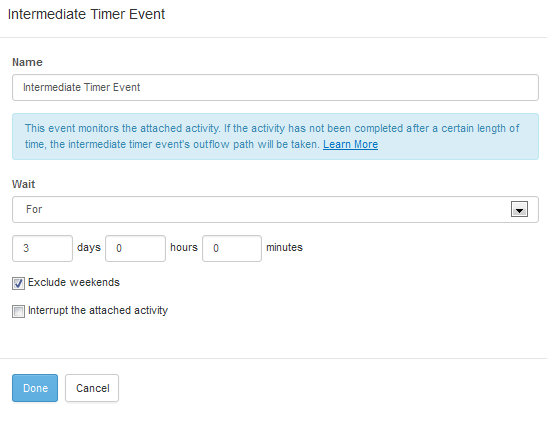Expand the Wait dropdown arrow button
The image size is (547, 445).
tap(519, 209)
